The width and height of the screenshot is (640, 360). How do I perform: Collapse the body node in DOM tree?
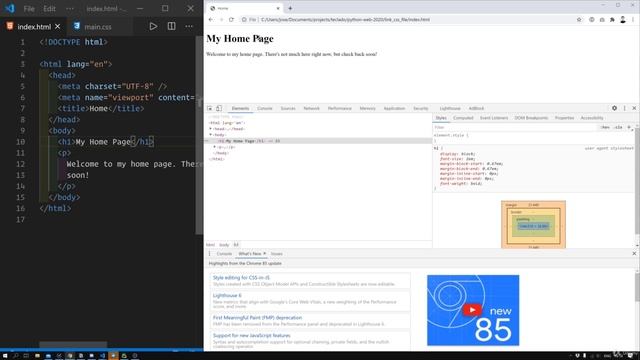point(211,134)
